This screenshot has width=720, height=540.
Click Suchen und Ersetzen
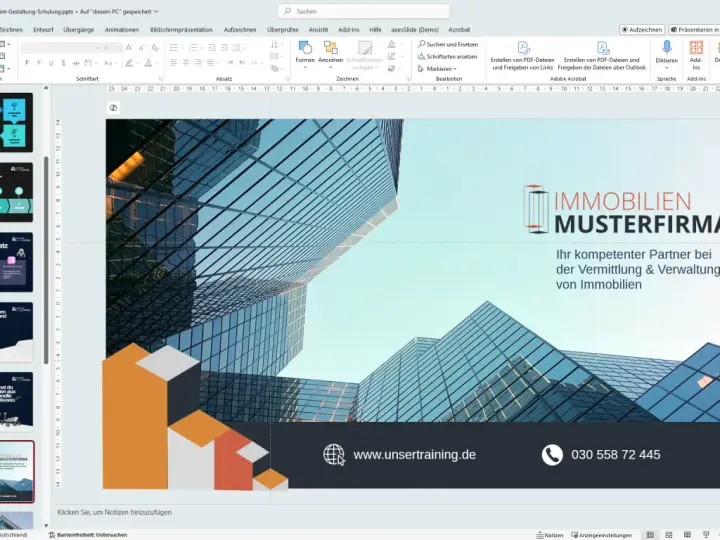point(448,45)
